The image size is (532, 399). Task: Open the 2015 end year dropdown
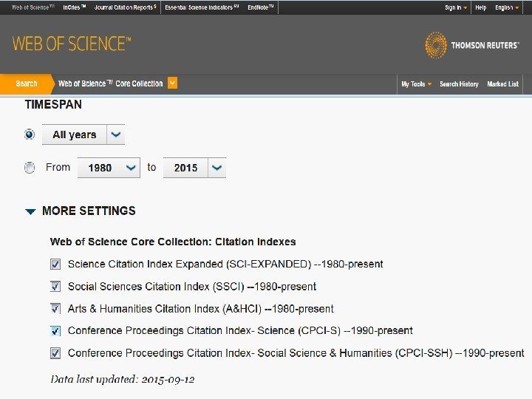click(x=216, y=168)
